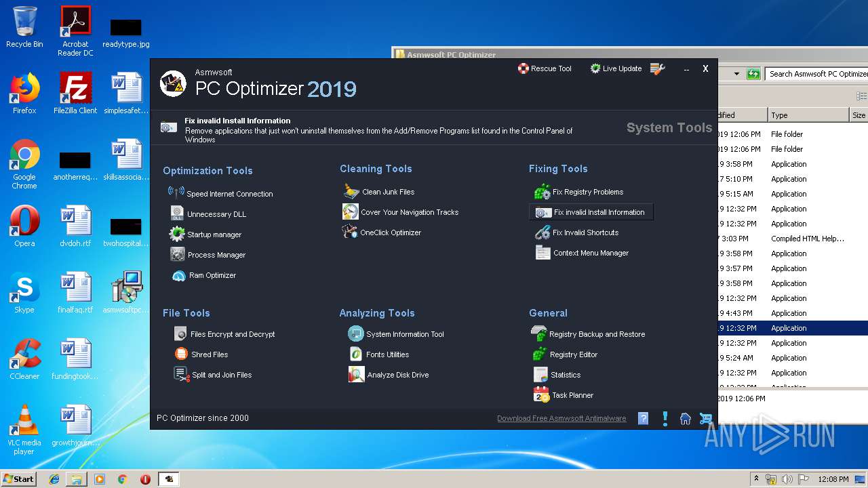868x488 pixels.
Task: Select Cover Your Navigation Tracks
Action: click(401, 212)
